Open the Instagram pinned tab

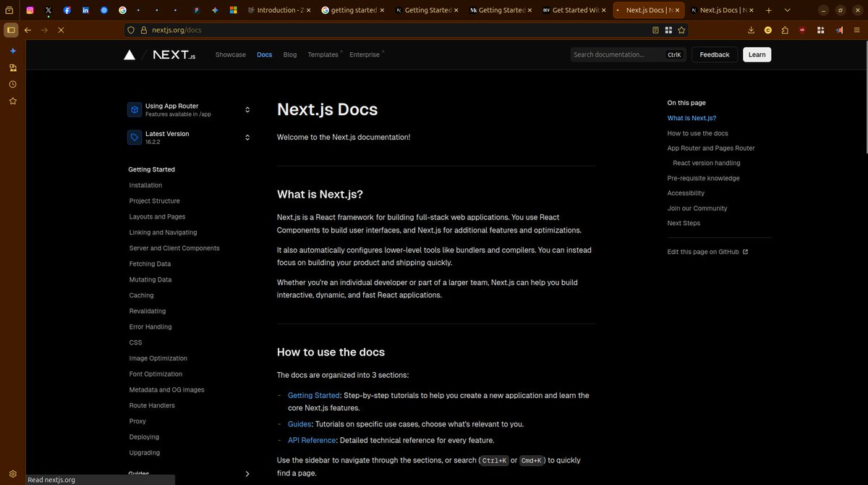30,10
